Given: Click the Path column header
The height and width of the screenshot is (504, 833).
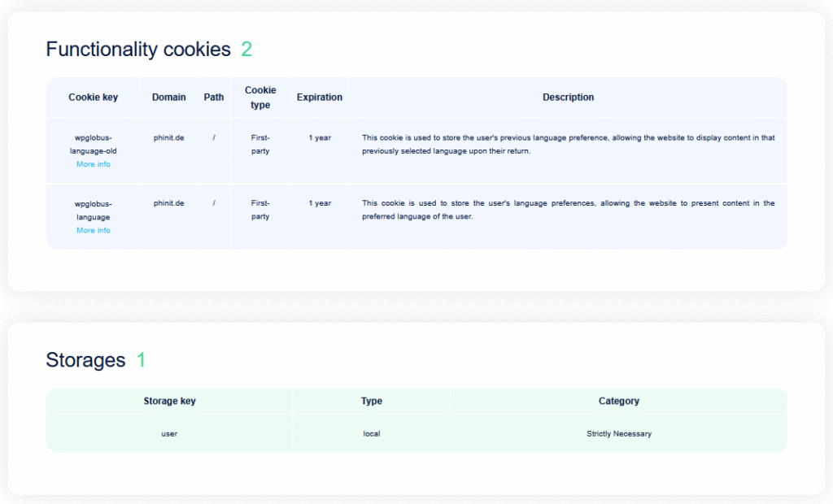Looking at the screenshot, I should [x=214, y=98].
